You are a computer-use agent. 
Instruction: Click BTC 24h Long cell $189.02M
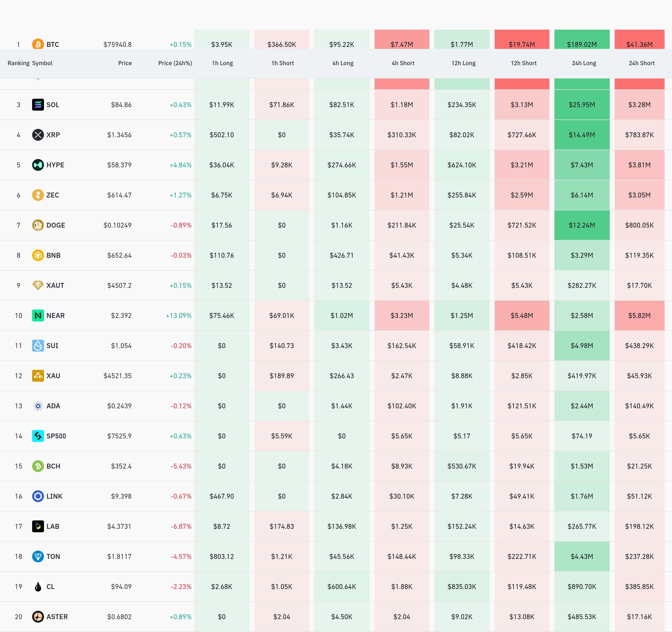582,40
